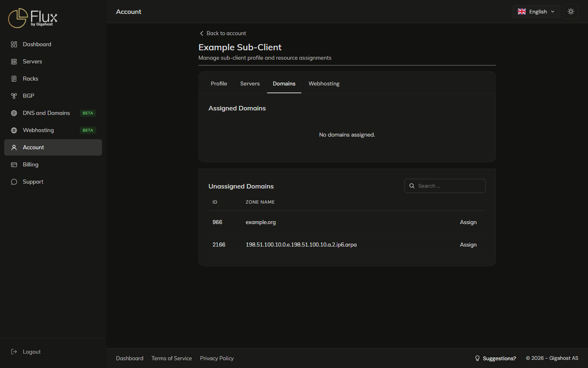Click the Racks icon in sidebar
The image size is (588, 368).
point(14,79)
